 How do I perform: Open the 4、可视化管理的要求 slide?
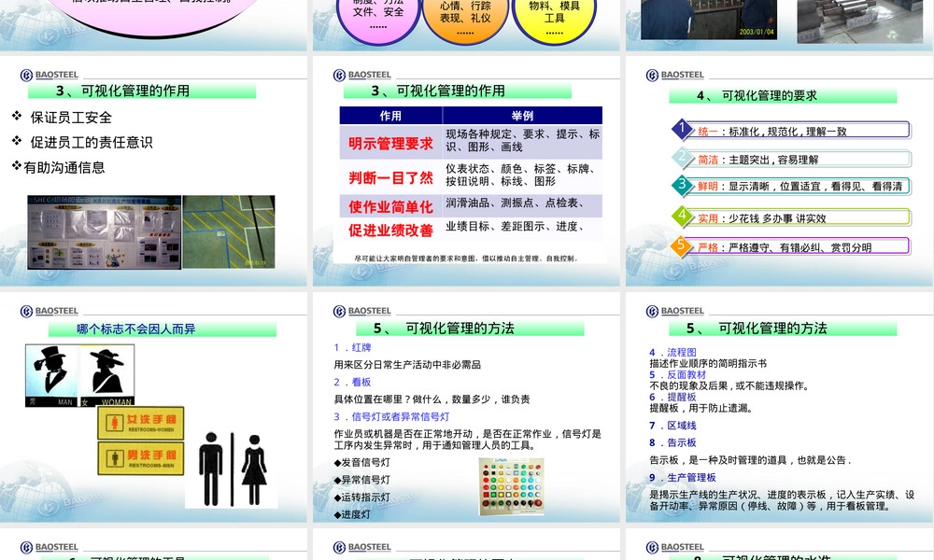tap(780, 171)
